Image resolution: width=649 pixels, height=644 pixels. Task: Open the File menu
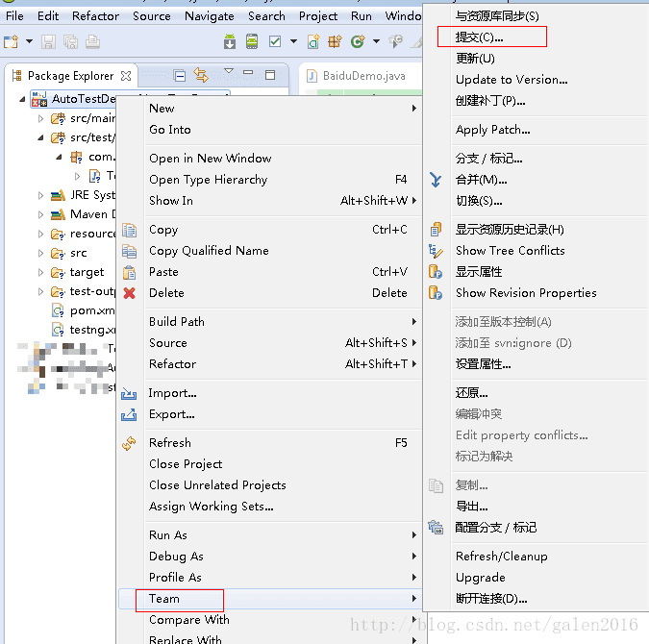click(14, 16)
